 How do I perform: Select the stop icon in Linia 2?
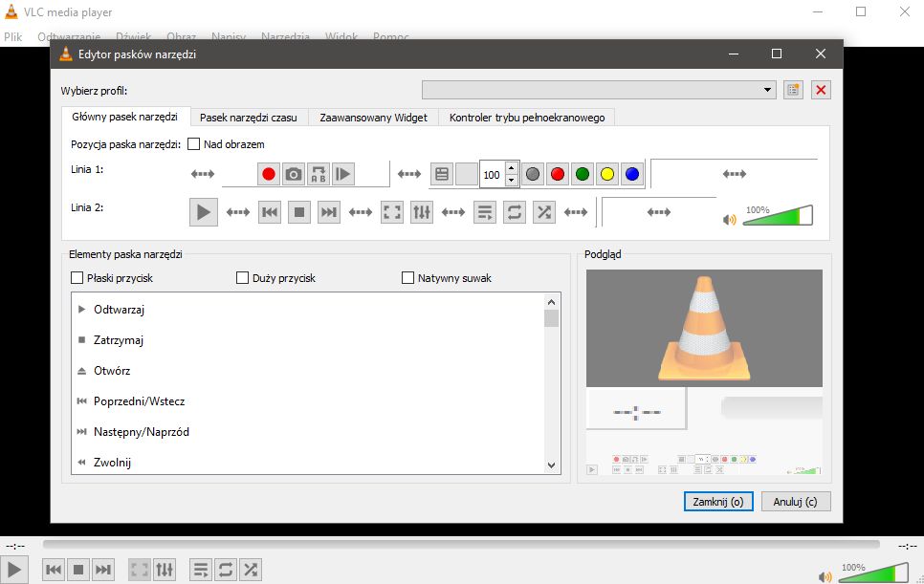click(299, 212)
